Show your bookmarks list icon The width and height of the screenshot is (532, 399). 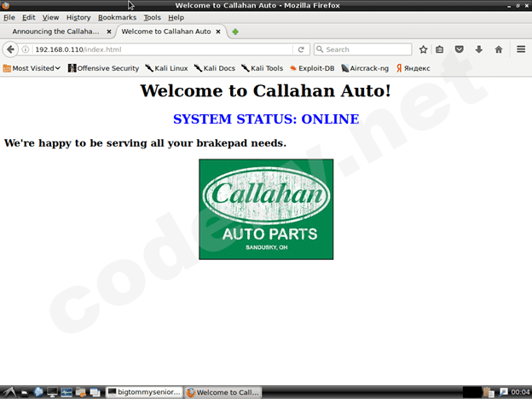tap(439, 49)
